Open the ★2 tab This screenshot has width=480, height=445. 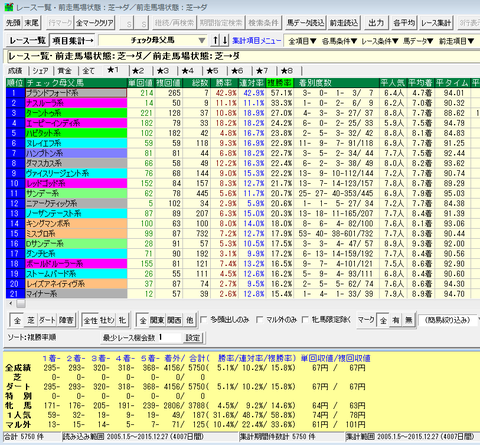tap(138, 71)
